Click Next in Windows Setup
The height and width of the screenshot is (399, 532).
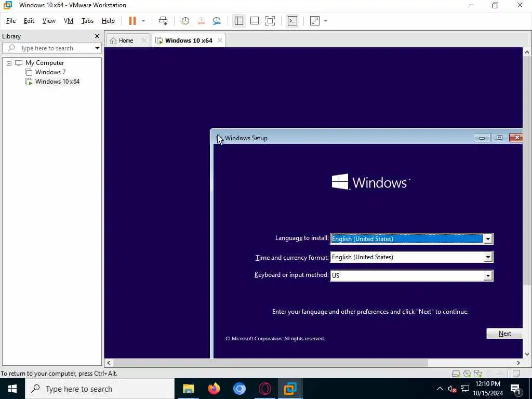pos(504,334)
